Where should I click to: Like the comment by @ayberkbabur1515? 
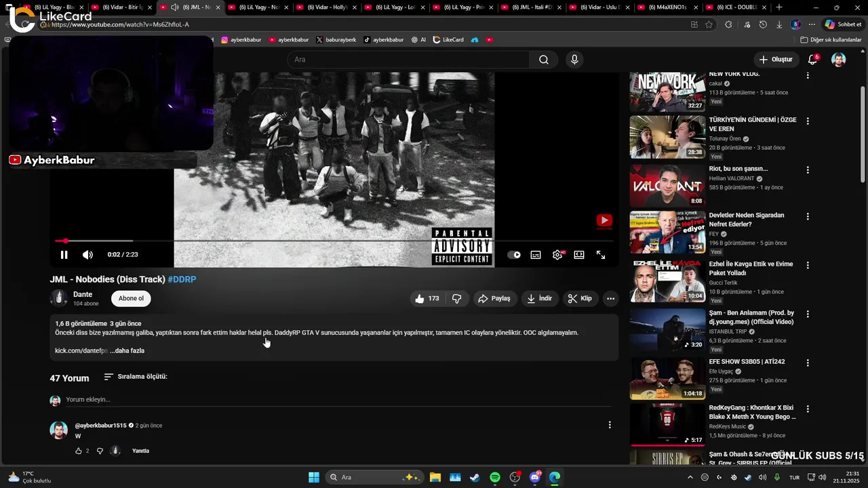pos(79,451)
